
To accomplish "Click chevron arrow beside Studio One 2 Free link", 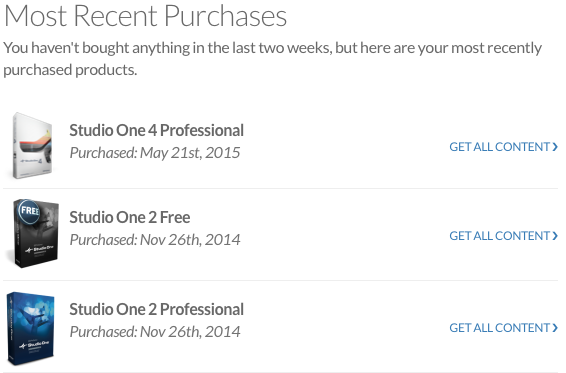I will point(555,236).
